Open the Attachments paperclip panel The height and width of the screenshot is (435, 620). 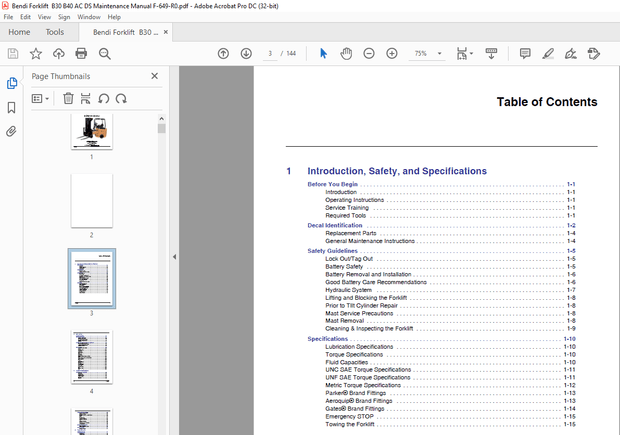point(11,131)
